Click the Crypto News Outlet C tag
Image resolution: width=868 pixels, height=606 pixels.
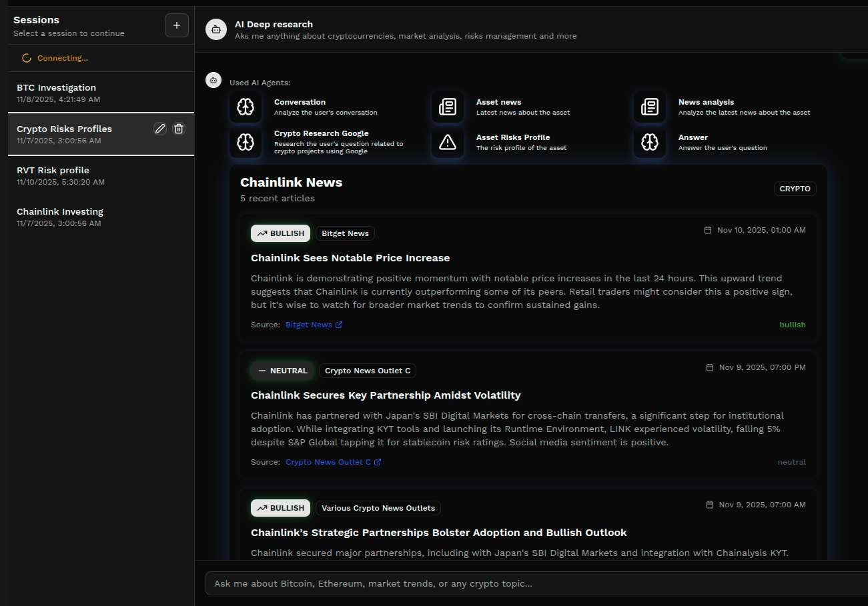pyautogui.click(x=368, y=371)
